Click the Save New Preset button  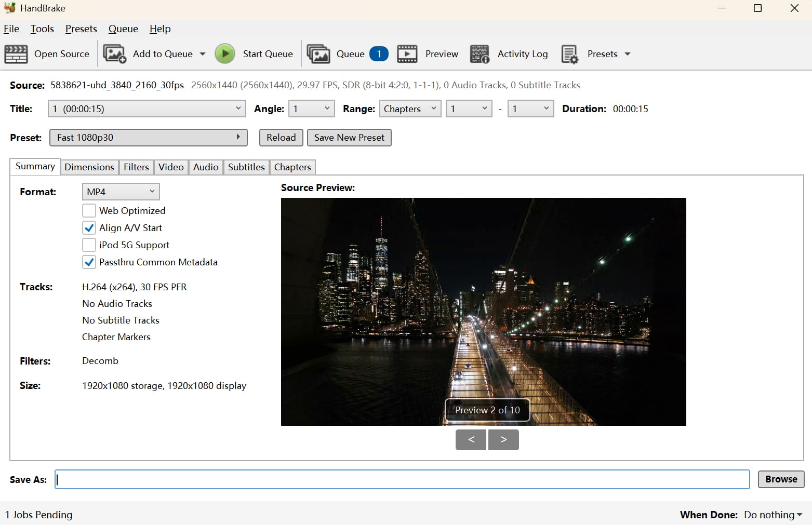click(349, 138)
